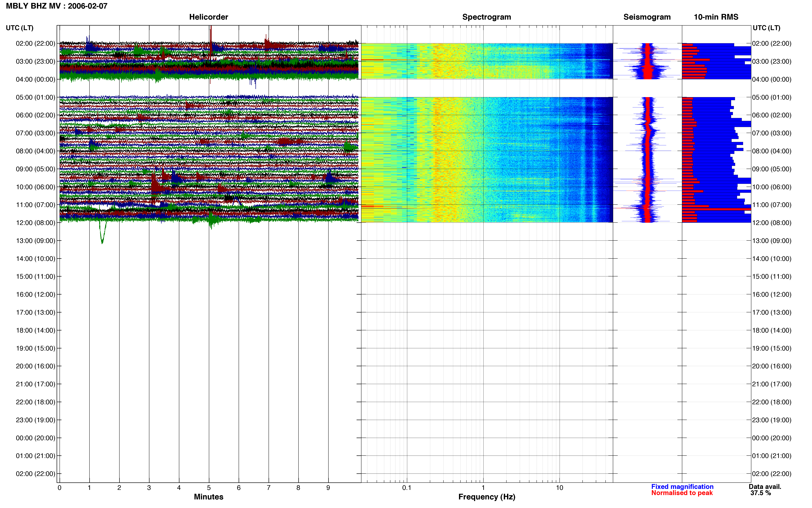
Task: Select 23:00 (19:00) on the right time axis
Action: [772, 420]
